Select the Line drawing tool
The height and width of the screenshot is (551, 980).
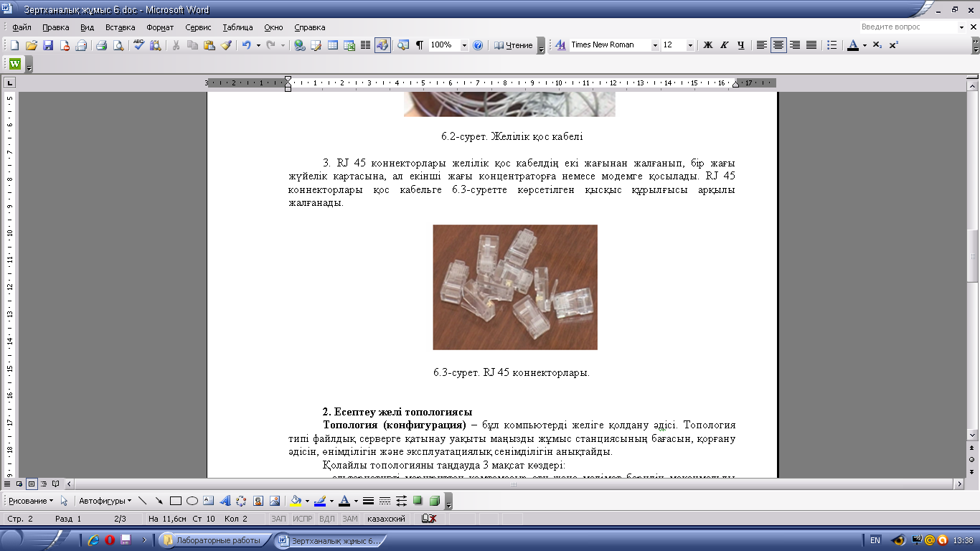(142, 501)
